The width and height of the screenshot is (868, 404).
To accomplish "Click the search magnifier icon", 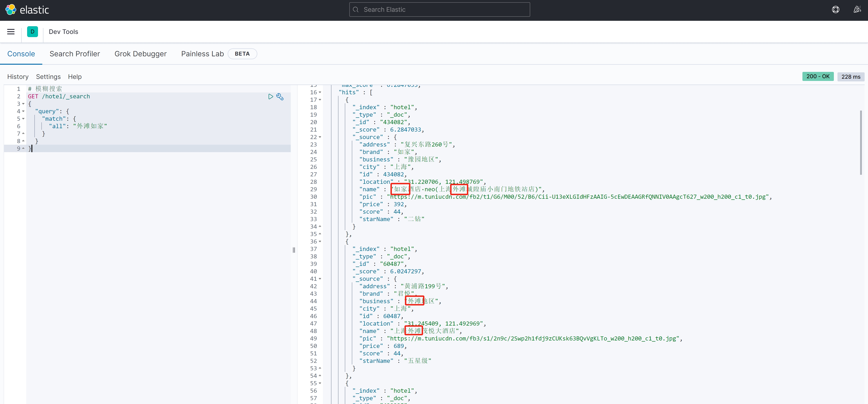I will pos(356,9).
